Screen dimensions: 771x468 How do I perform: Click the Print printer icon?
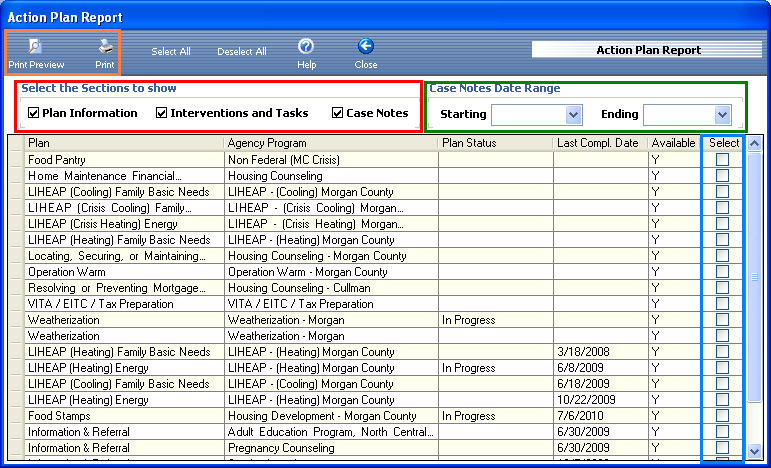[105, 46]
